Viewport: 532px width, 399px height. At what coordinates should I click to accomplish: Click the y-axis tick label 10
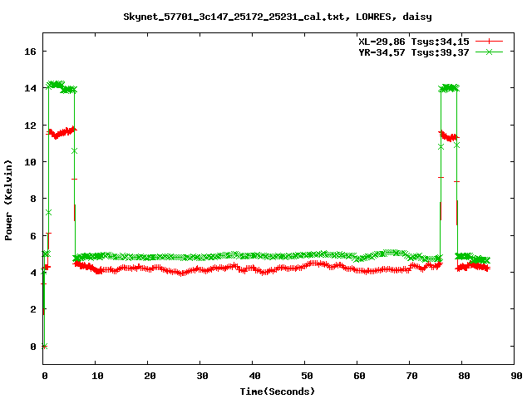click(30, 162)
